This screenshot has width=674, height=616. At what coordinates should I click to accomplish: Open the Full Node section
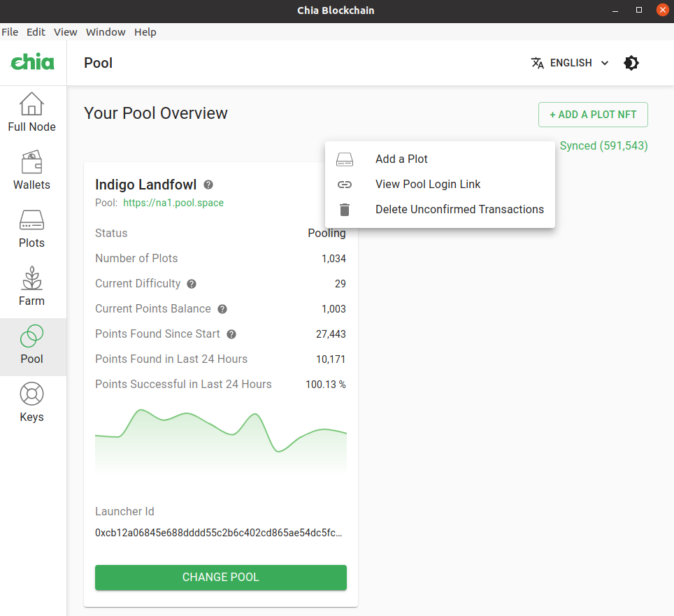click(x=31, y=113)
